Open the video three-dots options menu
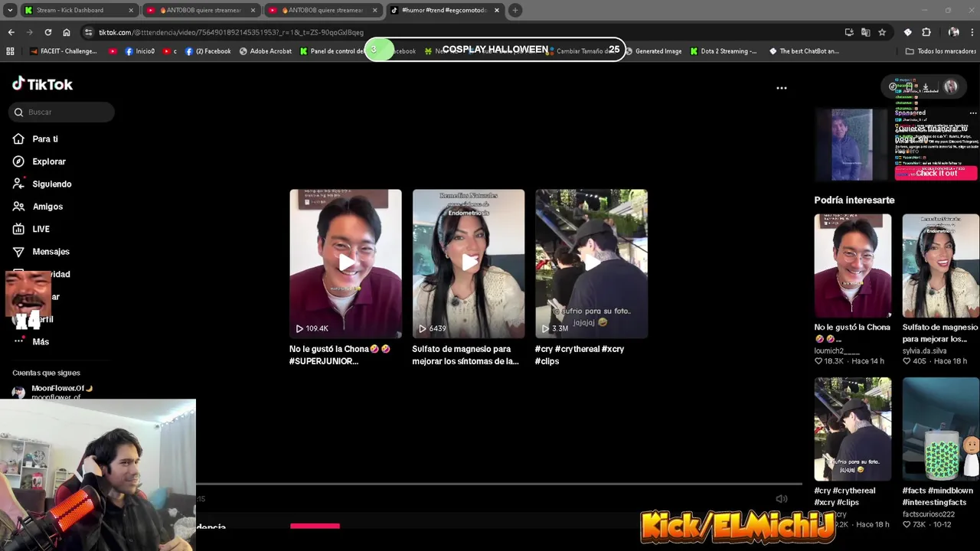 pos(782,88)
